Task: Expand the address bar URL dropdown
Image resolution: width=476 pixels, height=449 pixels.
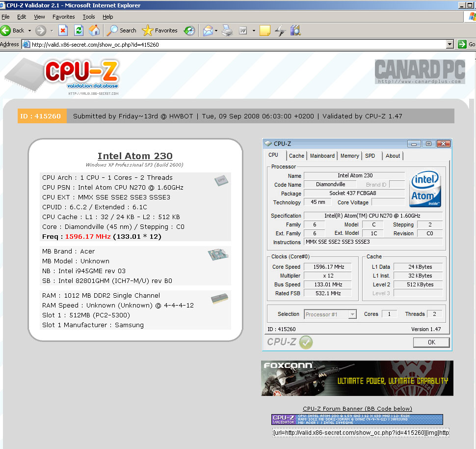Action: (x=450, y=44)
